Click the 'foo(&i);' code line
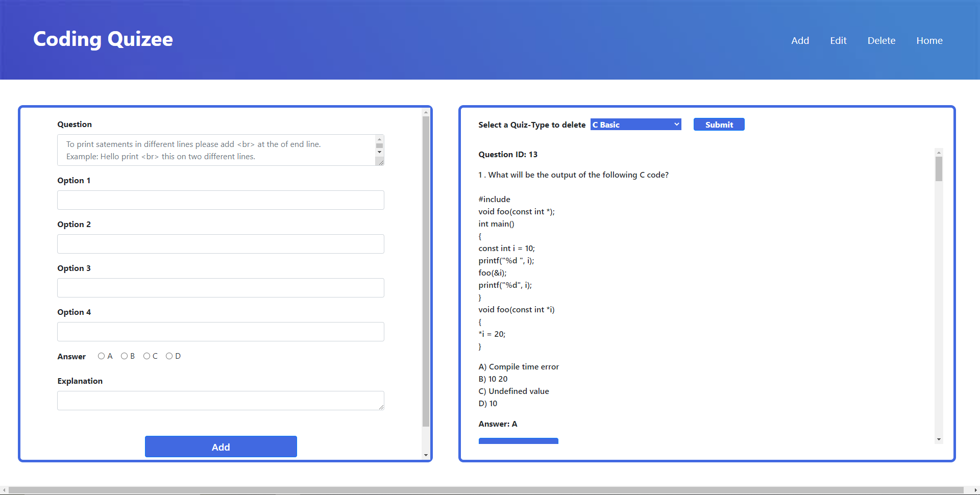980x495 pixels. point(493,273)
